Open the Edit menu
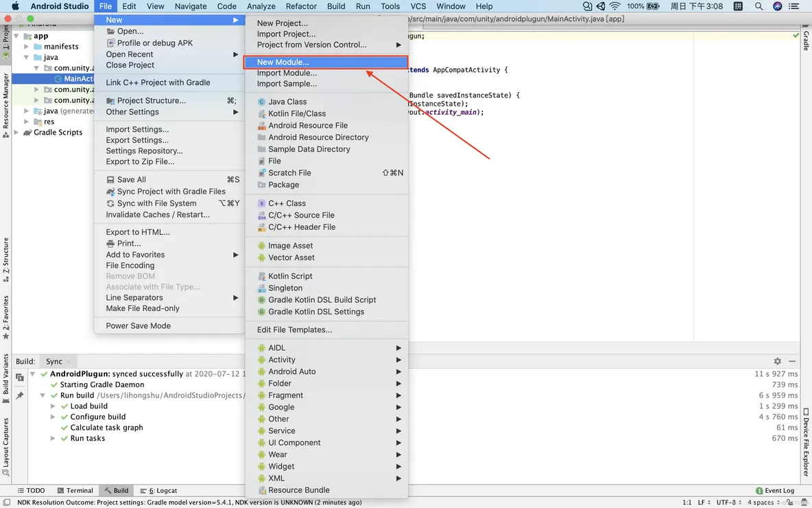This screenshot has width=812, height=508. pyautogui.click(x=129, y=6)
